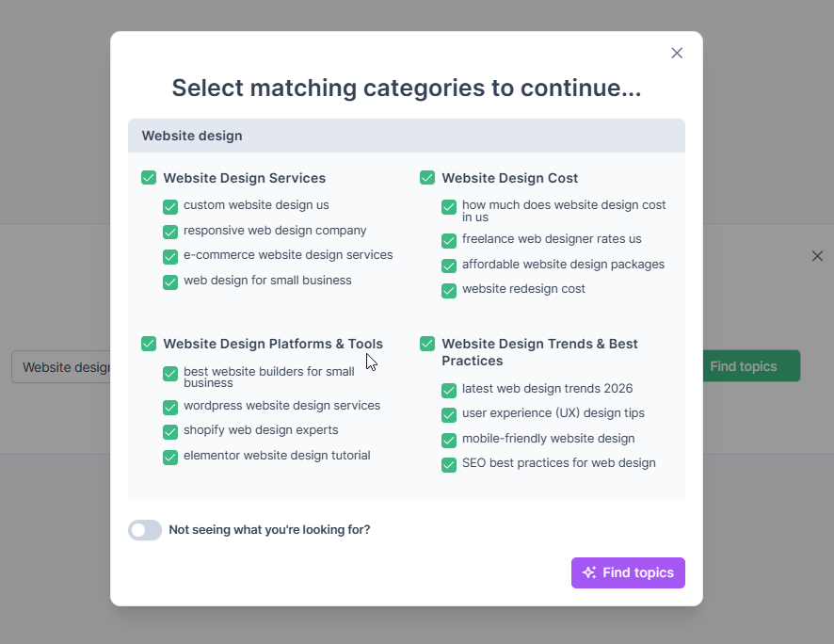Image resolution: width=834 pixels, height=644 pixels.
Task: Toggle 'Not seeing what you're looking for?' switch
Action: (x=145, y=530)
